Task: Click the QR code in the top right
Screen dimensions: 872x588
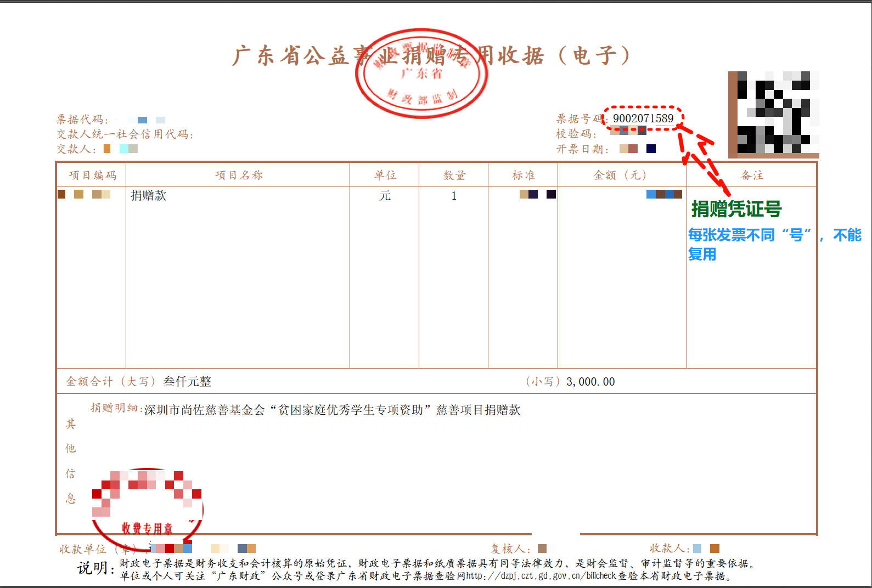Action: coord(774,114)
